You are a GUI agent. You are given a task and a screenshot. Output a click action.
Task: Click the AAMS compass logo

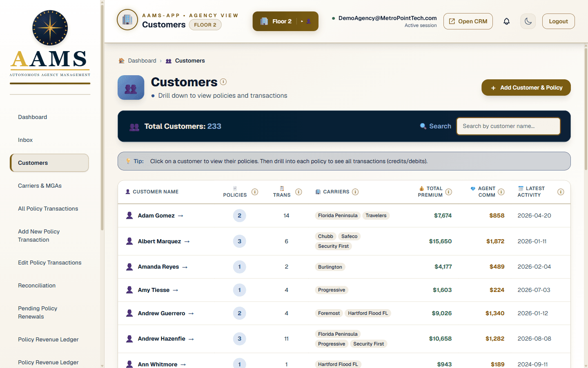coord(50,28)
